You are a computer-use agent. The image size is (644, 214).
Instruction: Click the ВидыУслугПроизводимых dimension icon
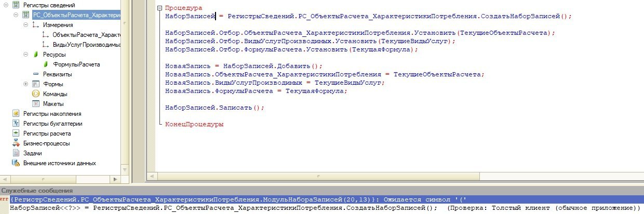(46, 45)
